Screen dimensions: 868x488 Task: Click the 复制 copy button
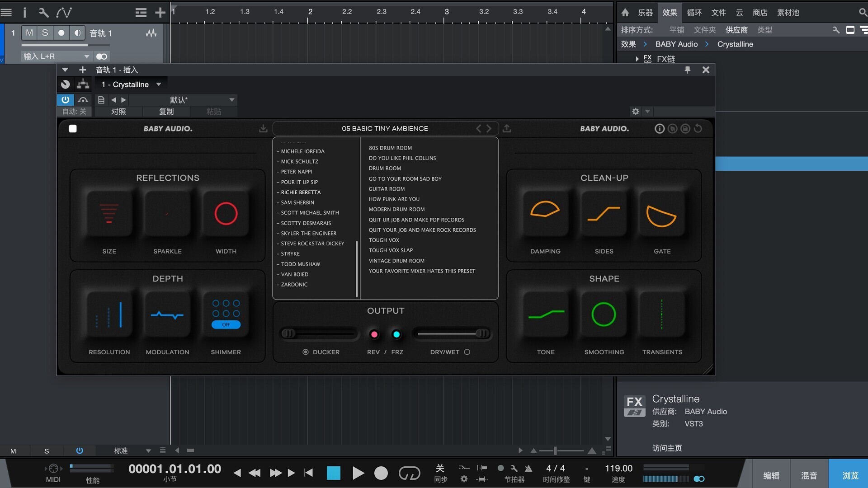coord(166,111)
